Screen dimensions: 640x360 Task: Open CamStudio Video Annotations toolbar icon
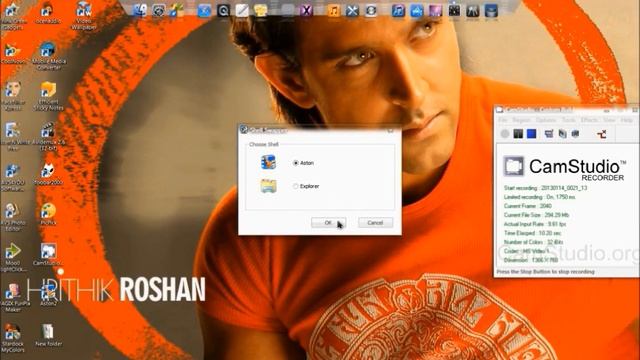tap(576, 133)
